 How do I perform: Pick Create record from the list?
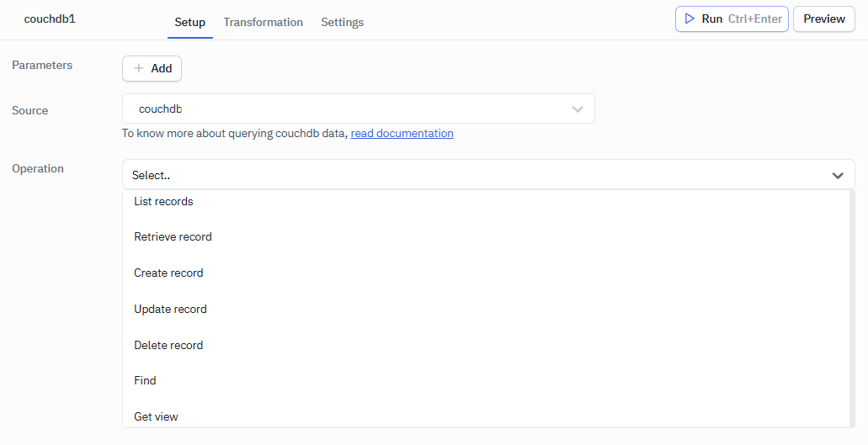click(x=168, y=273)
